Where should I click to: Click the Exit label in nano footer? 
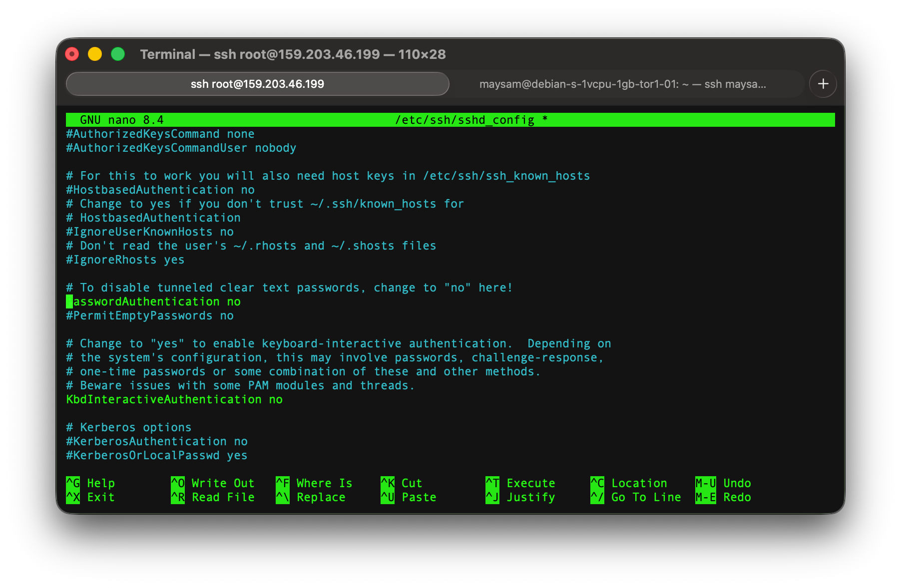[x=101, y=497]
